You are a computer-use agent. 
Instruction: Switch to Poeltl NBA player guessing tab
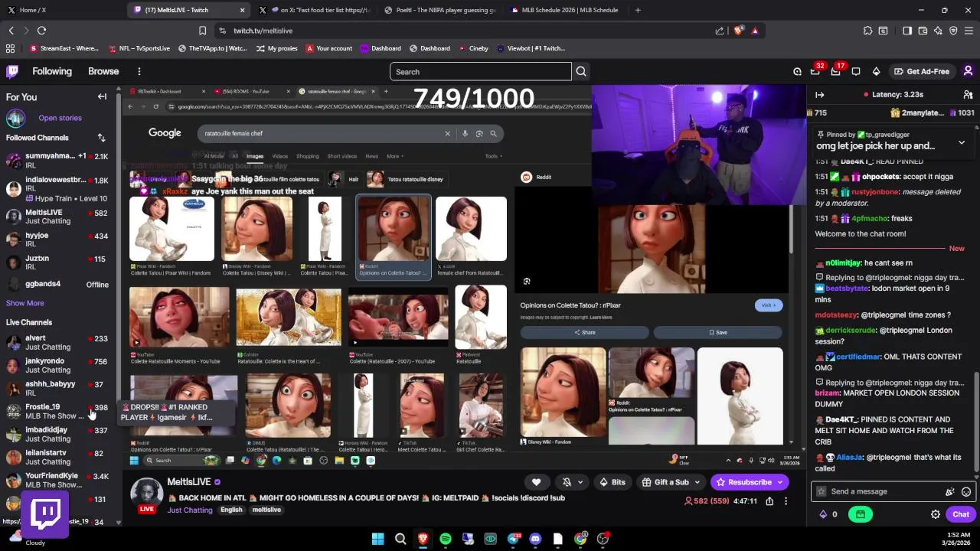click(x=442, y=10)
